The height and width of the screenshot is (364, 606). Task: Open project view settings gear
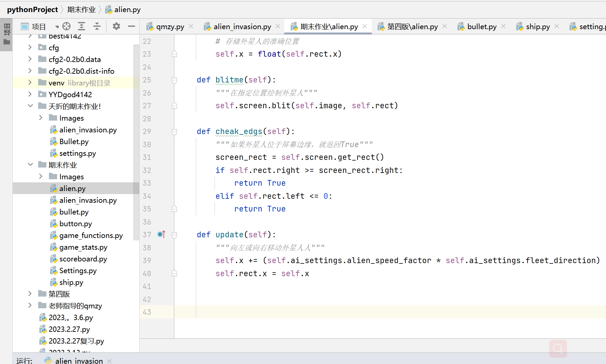116,26
